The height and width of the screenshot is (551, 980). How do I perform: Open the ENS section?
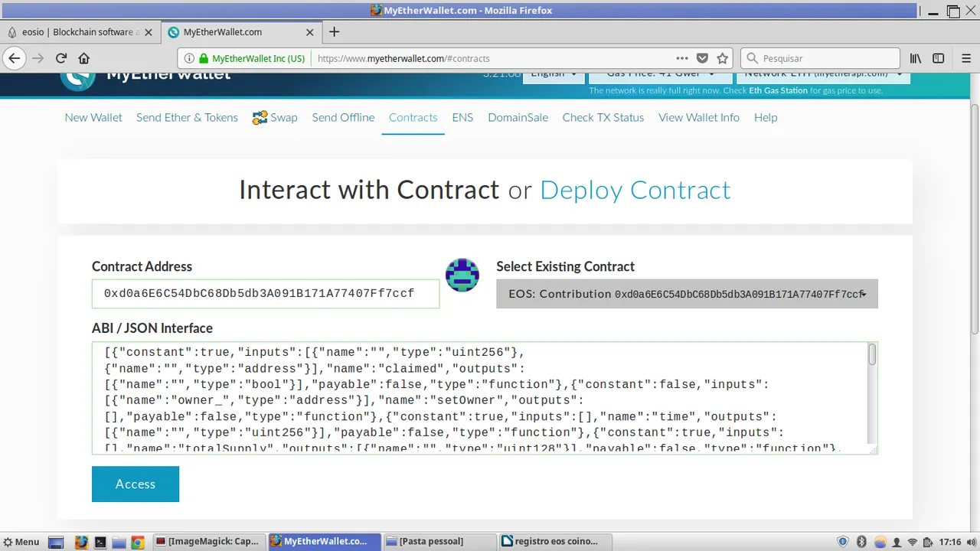tap(462, 118)
